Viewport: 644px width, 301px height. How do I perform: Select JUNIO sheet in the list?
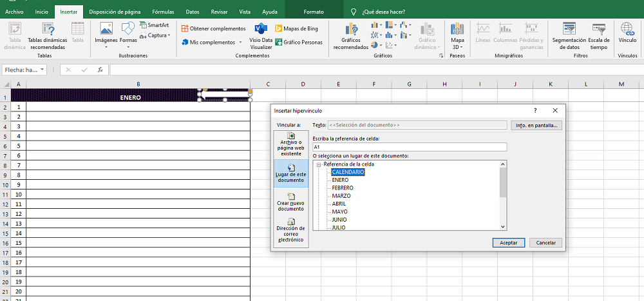[339, 220]
